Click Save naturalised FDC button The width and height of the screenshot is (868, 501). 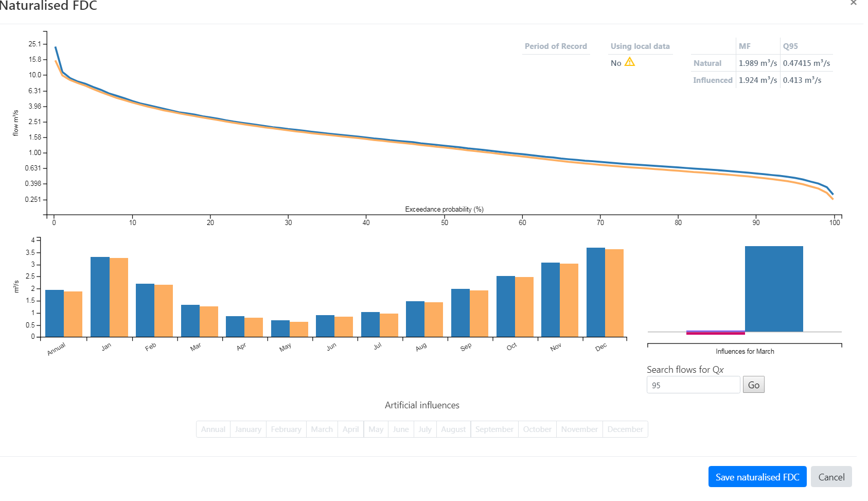(757, 477)
